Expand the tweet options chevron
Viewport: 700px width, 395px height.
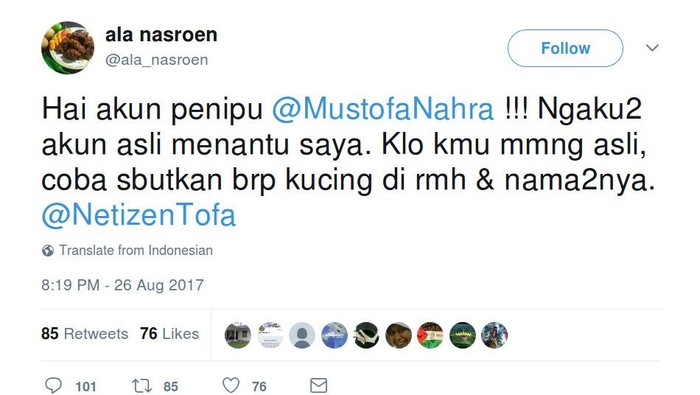(652, 48)
